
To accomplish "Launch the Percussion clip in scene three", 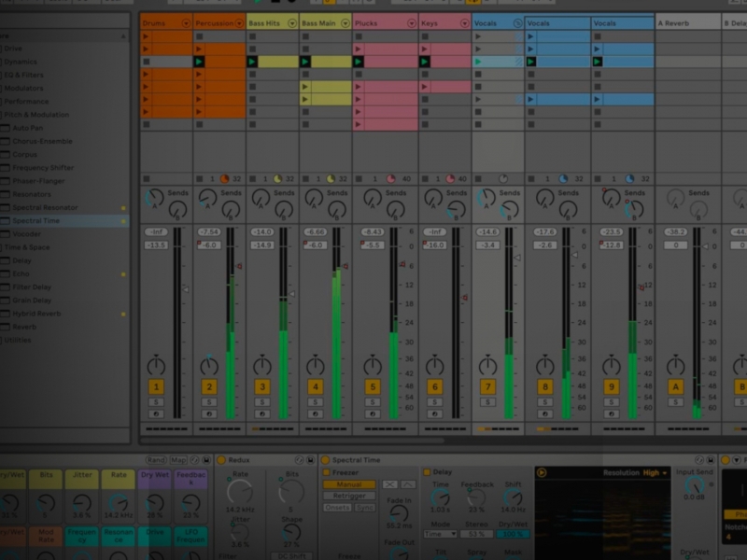I will 199,62.
